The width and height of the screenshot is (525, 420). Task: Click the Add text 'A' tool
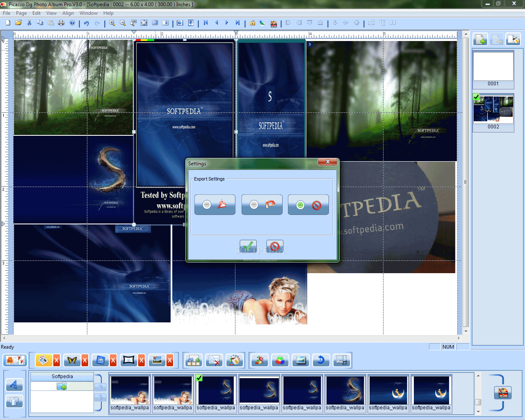14,385
